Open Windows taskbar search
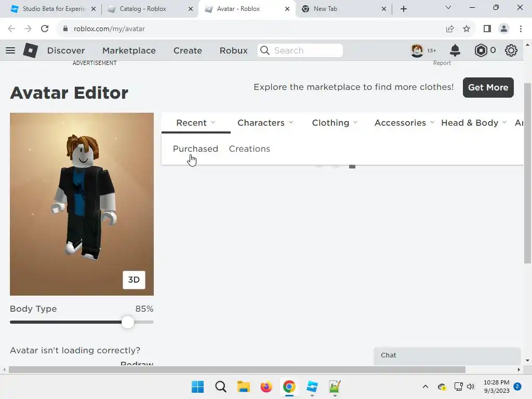Viewport: 532px width, 399px height. [220, 387]
